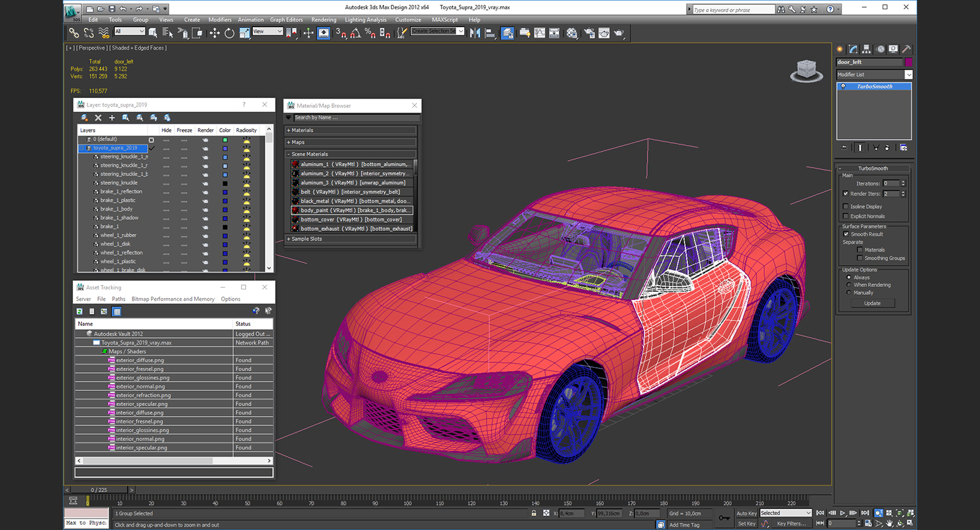The width and height of the screenshot is (980, 530).
Task: Open the Graph Editors menu
Action: coord(287,20)
